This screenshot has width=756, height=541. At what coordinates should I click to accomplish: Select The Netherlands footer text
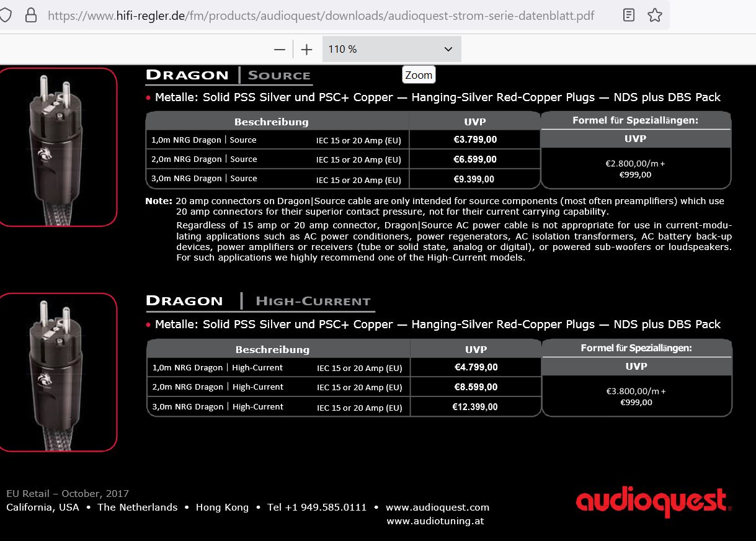[x=137, y=507]
